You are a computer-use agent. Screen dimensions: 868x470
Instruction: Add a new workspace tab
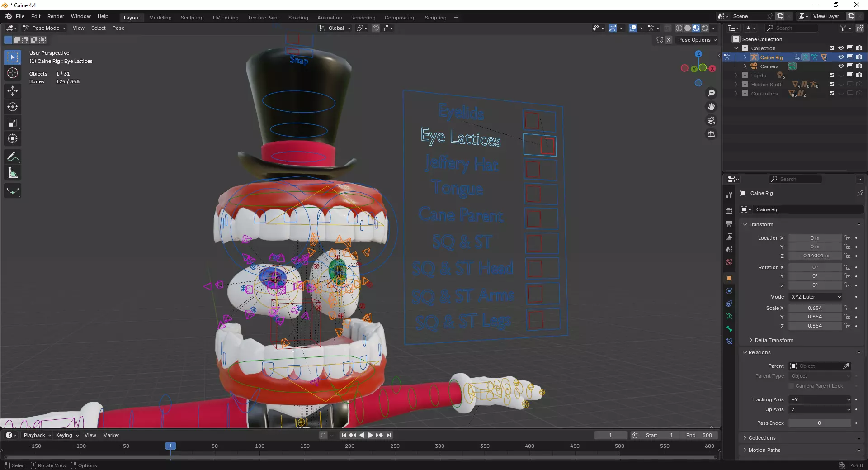click(x=456, y=18)
